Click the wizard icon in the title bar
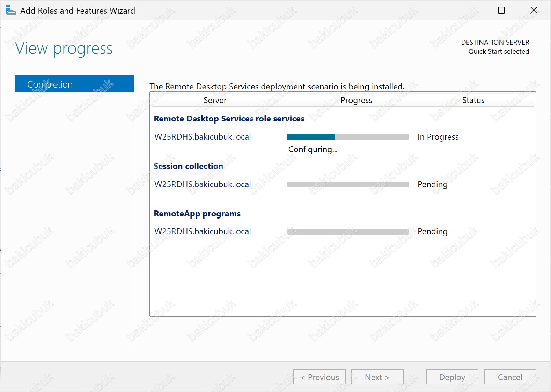Screen dimensions: 551x392 tap(10, 10)
